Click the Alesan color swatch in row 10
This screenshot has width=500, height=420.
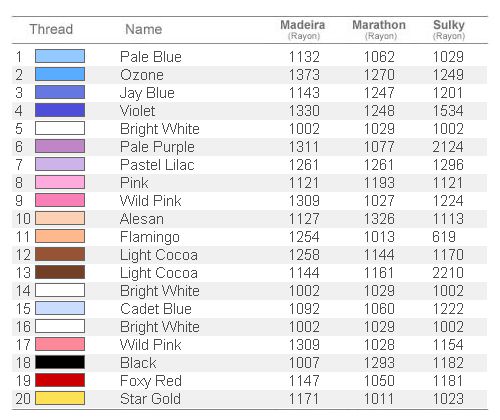(x=60, y=218)
